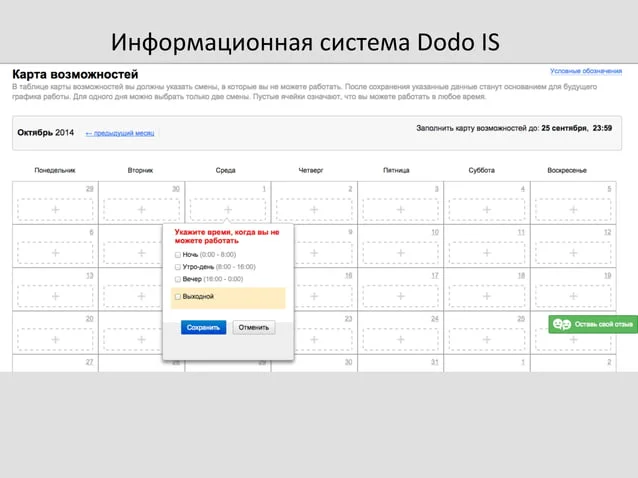Click the Понедельник column header

(55, 170)
